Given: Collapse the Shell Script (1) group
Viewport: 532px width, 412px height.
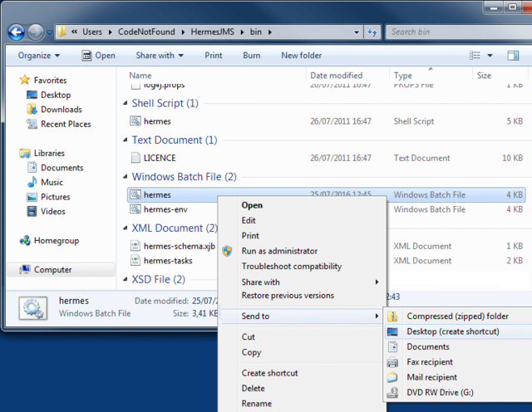Looking at the screenshot, I should (x=126, y=103).
